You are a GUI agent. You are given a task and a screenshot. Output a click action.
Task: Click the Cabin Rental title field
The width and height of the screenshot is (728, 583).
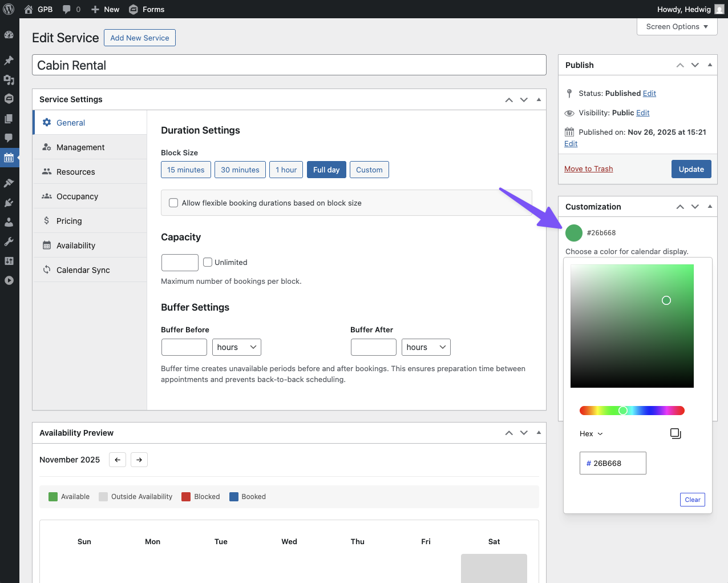point(289,65)
